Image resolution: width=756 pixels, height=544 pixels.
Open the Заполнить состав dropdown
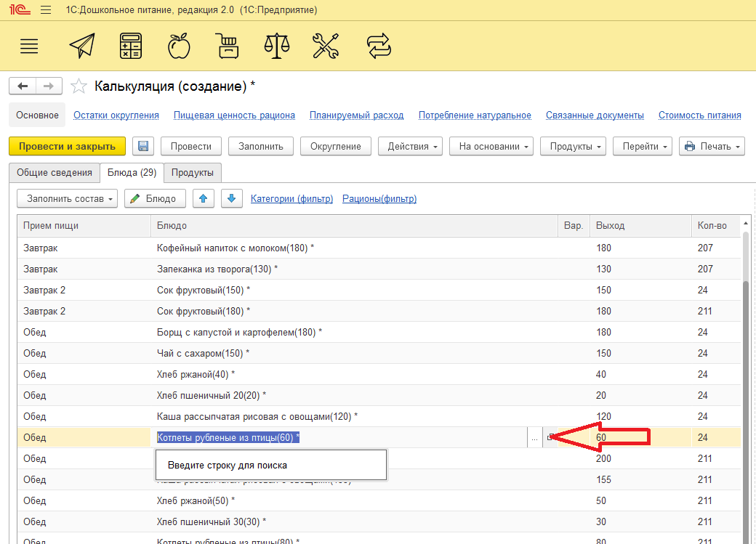point(67,198)
